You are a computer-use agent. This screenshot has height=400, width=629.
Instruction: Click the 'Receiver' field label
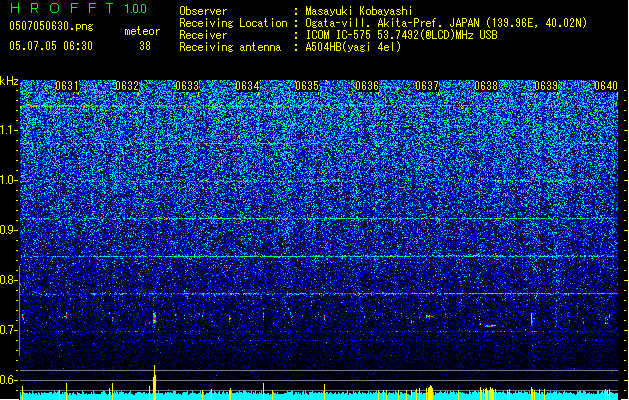coord(203,35)
